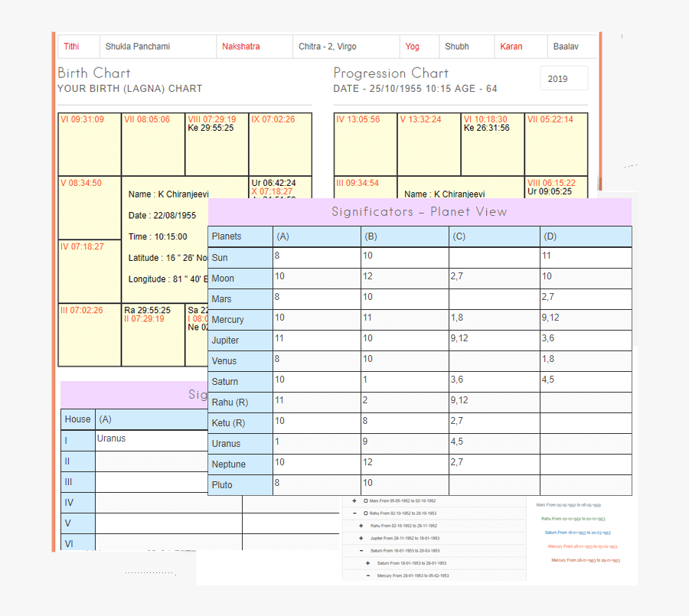The height and width of the screenshot is (616, 689).
Task: Check the box next to Mars period
Action: click(x=365, y=500)
